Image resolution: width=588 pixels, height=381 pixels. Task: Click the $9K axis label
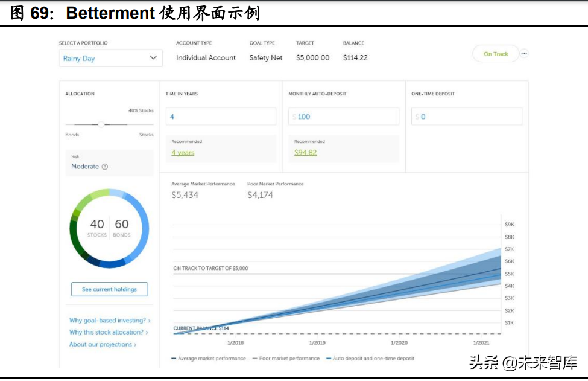pyautogui.click(x=509, y=225)
